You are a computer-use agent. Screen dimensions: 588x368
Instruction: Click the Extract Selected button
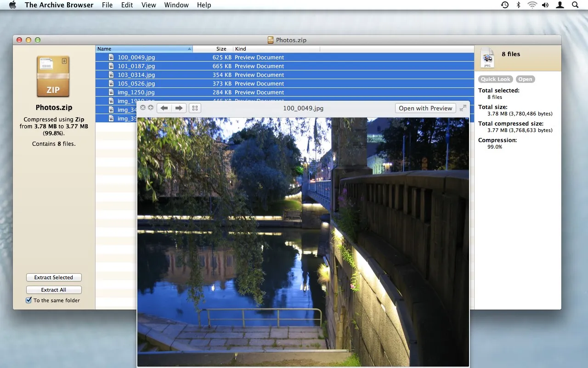coord(54,277)
